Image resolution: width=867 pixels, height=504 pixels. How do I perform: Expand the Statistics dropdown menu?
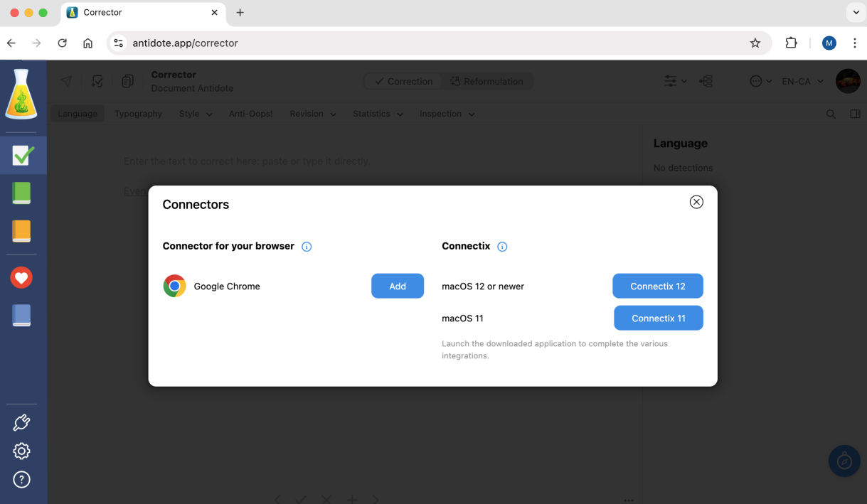378,114
